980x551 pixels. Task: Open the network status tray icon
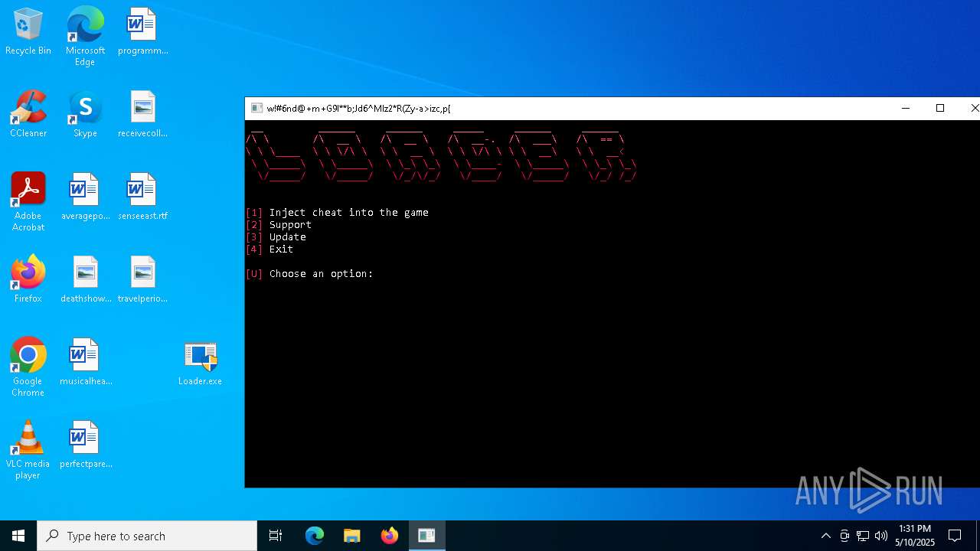tap(863, 536)
